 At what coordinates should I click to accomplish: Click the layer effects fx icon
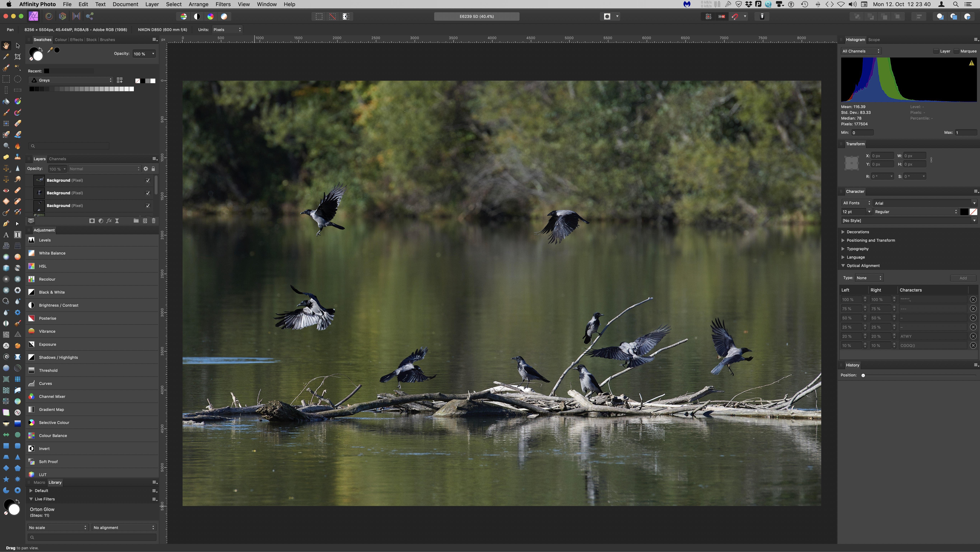tap(109, 220)
